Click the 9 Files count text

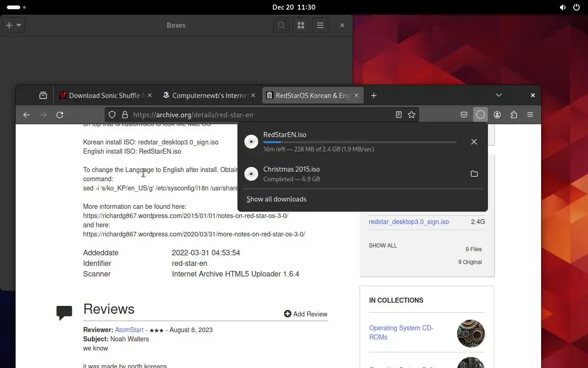click(x=474, y=249)
